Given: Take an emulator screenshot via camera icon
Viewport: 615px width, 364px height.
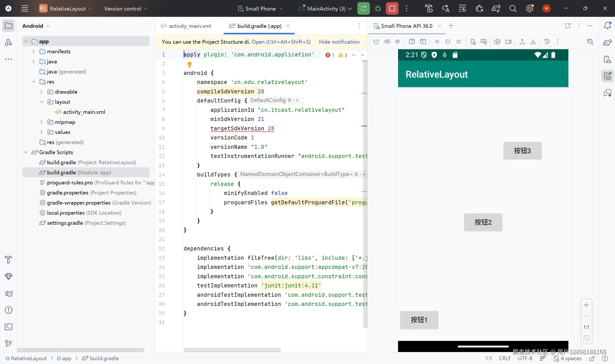Looking at the screenshot, I should click(497, 42).
